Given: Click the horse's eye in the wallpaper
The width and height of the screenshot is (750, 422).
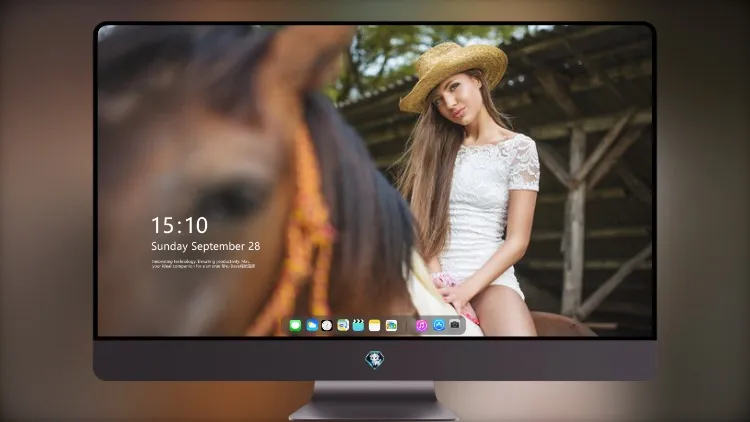Looking at the screenshot, I should 230,199.
